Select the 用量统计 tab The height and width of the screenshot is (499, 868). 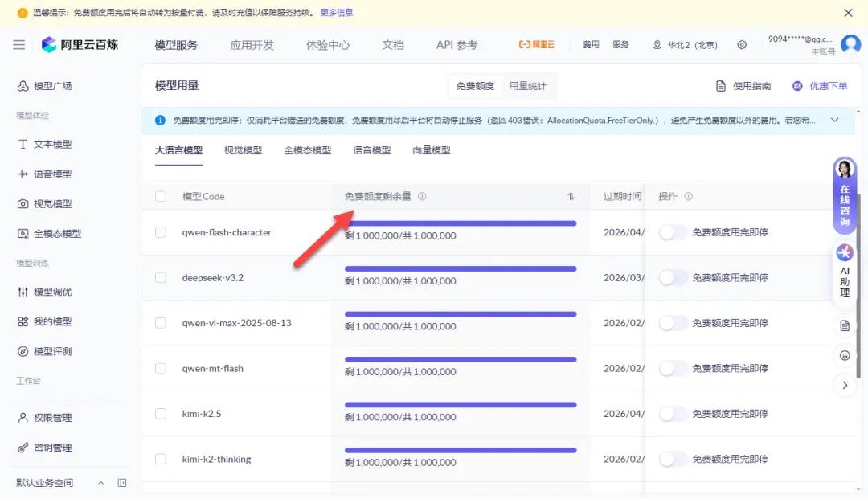click(x=527, y=86)
